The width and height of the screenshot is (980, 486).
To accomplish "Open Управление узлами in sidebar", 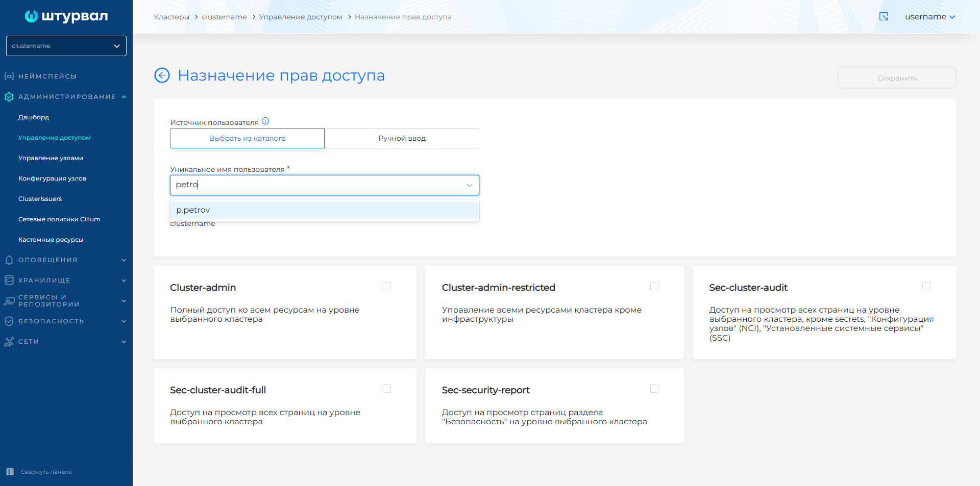I will 51,158.
